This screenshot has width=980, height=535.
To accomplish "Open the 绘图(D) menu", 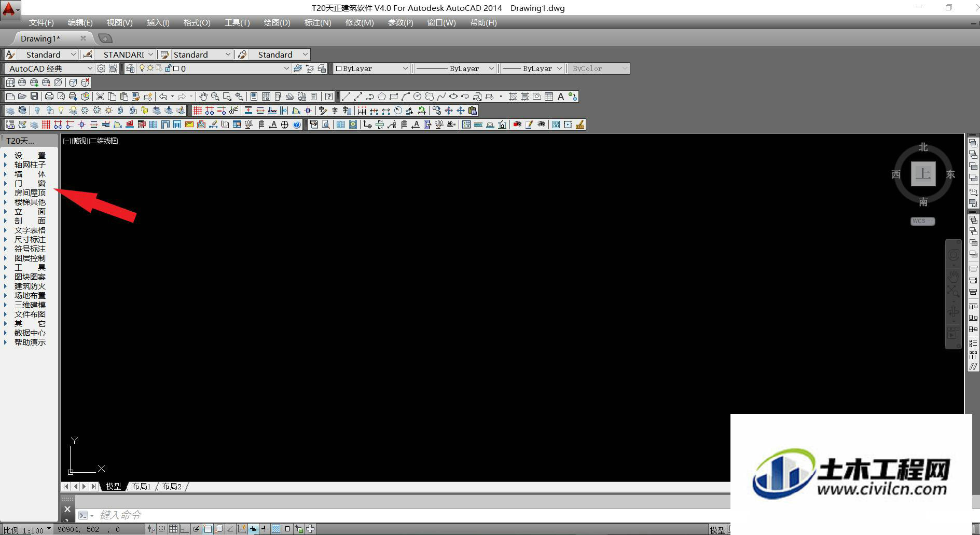I will [277, 23].
